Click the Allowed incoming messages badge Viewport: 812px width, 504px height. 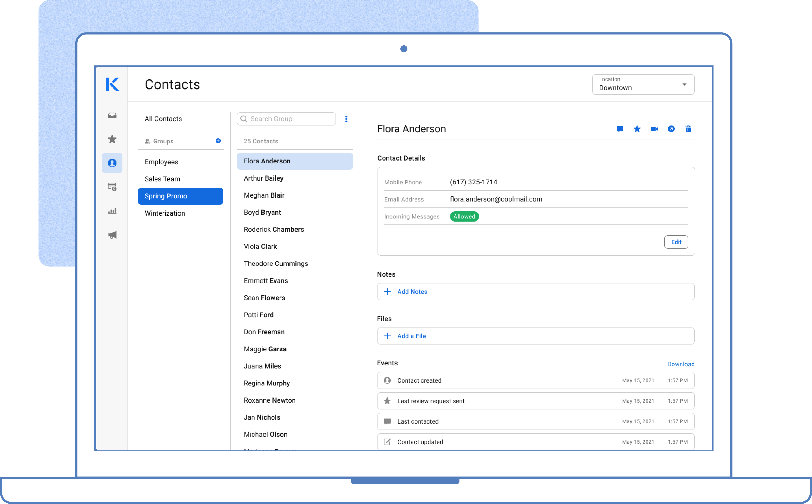tap(464, 217)
